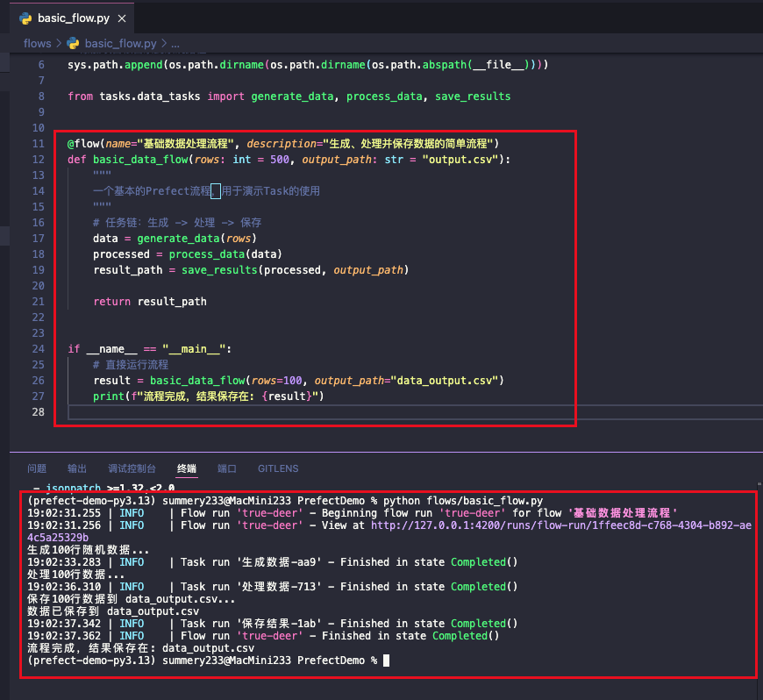Click the terminal prompt cursor block

(x=387, y=661)
